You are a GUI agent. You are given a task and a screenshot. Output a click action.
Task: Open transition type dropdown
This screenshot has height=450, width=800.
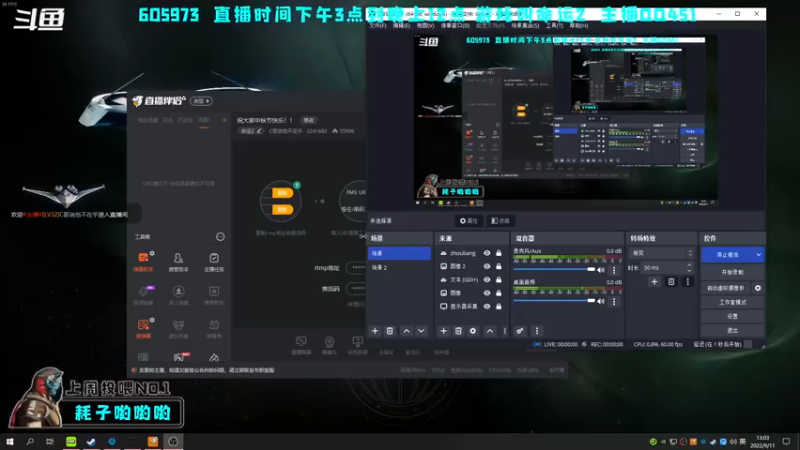[x=662, y=253]
